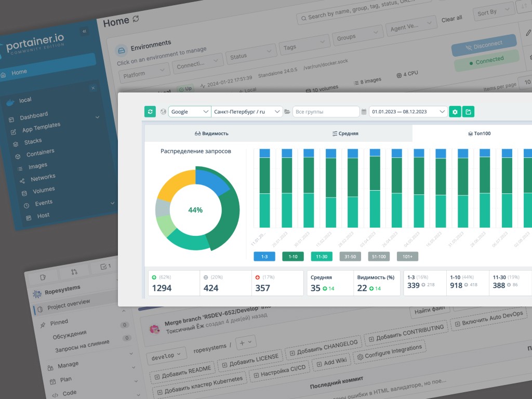
Task: Switch to the Средняя tab
Action: pyautogui.click(x=345, y=134)
